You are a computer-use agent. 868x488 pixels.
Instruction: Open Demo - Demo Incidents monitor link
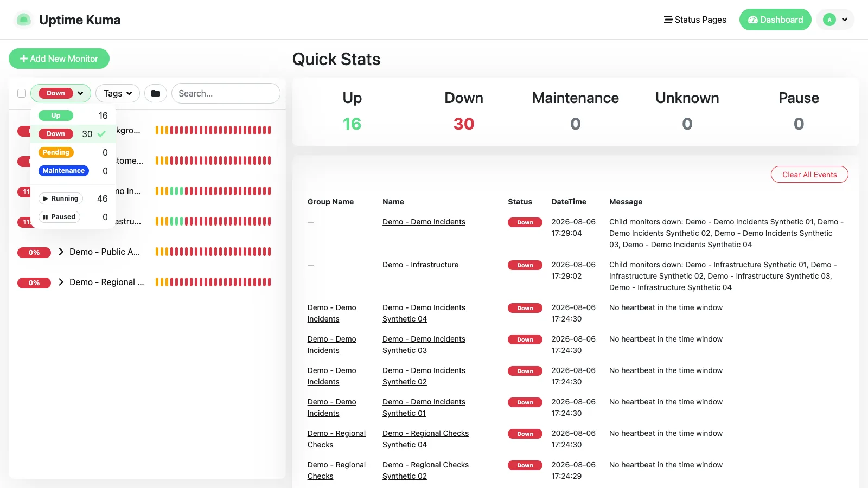click(x=424, y=222)
